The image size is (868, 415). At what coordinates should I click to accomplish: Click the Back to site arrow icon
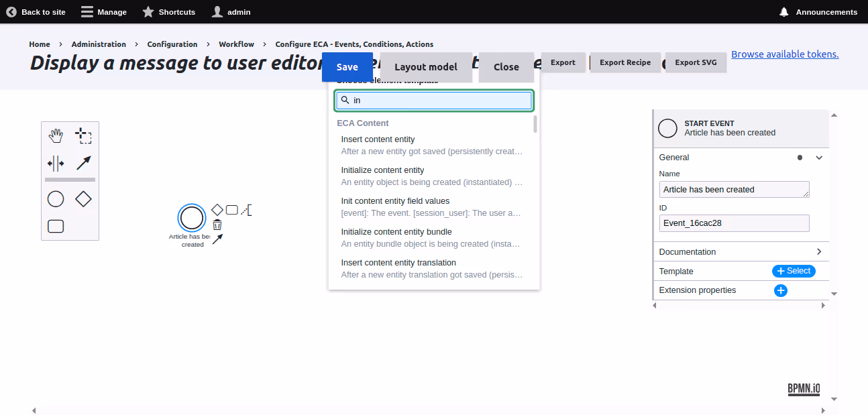[x=11, y=12]
